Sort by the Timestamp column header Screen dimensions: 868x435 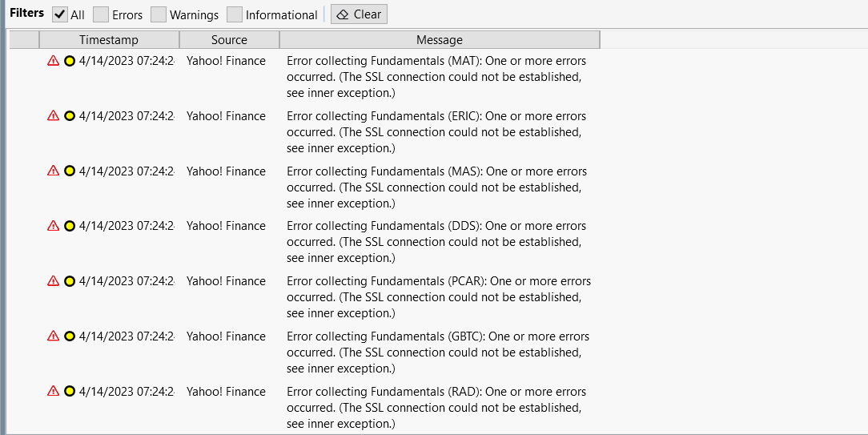[109, 40]
